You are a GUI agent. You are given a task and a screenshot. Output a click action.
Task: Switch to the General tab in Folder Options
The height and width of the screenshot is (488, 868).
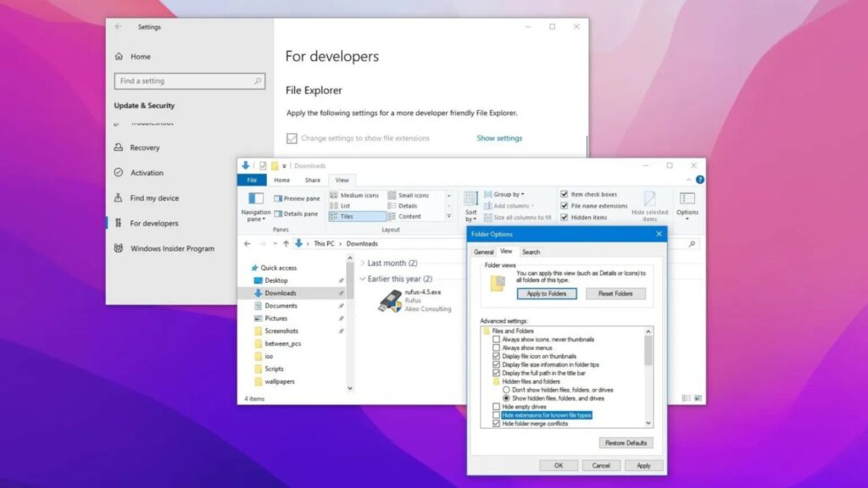[483, 252]
